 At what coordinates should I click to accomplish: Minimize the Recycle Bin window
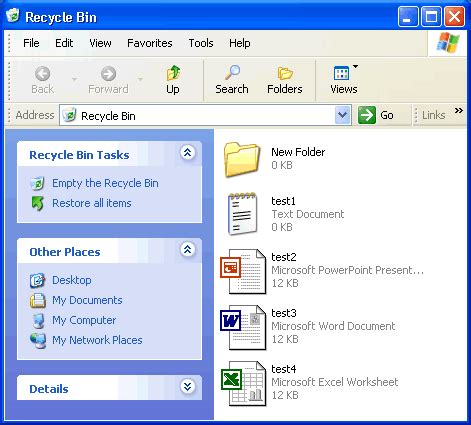coord(408,16)
